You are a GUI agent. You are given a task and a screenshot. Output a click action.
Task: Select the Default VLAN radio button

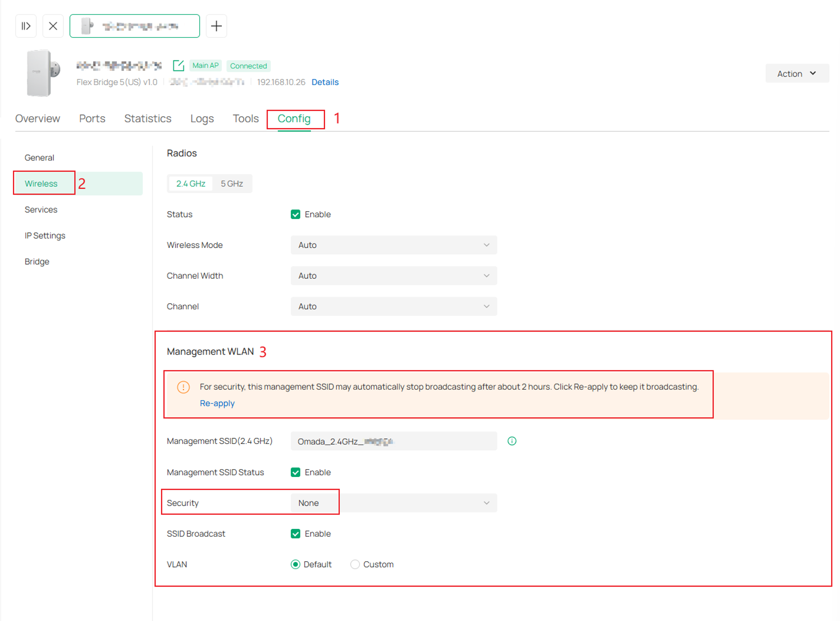pos(295,564)
